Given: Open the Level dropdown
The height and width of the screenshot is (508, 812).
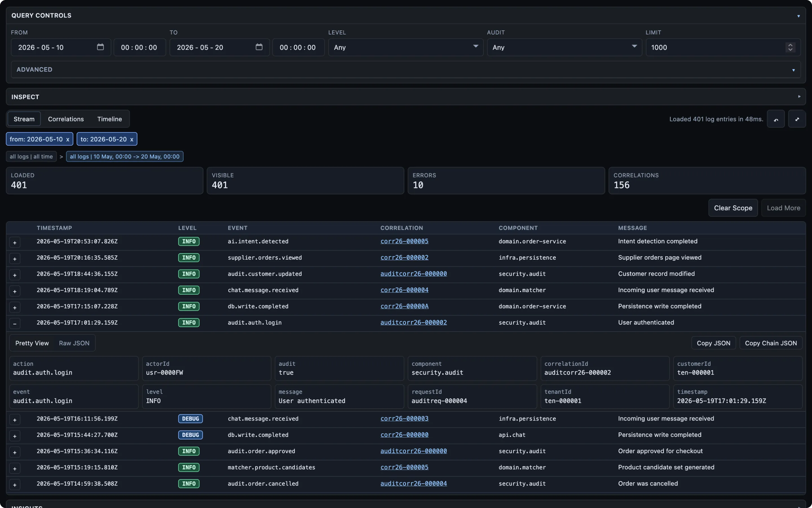Looking at the screenshot, I should tap(406, 47).
